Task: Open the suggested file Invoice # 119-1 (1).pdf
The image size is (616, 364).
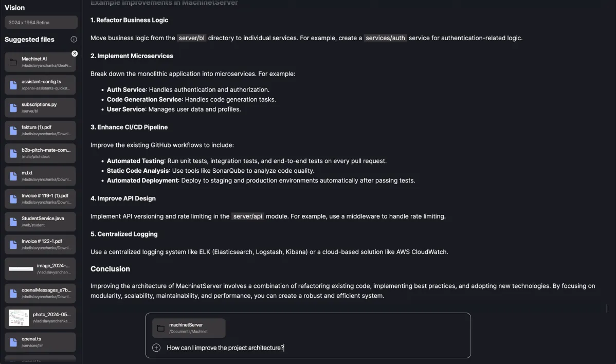Action: tap(40, 198)
